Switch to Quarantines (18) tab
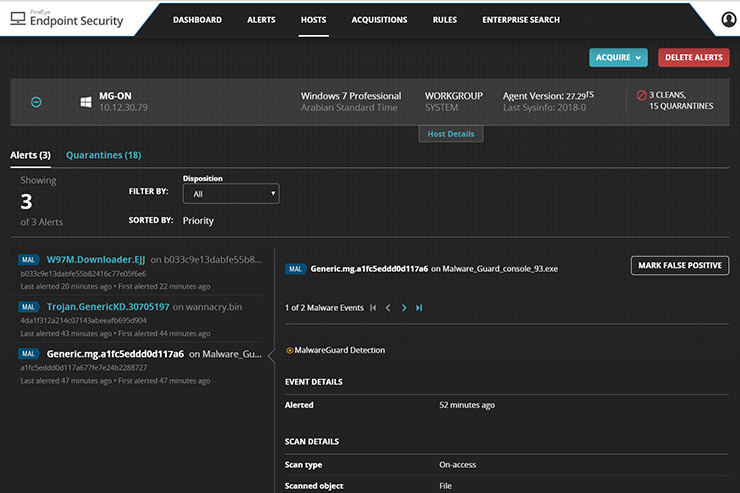The width and height of the screenshot is (740, 493). coord(103,155)
